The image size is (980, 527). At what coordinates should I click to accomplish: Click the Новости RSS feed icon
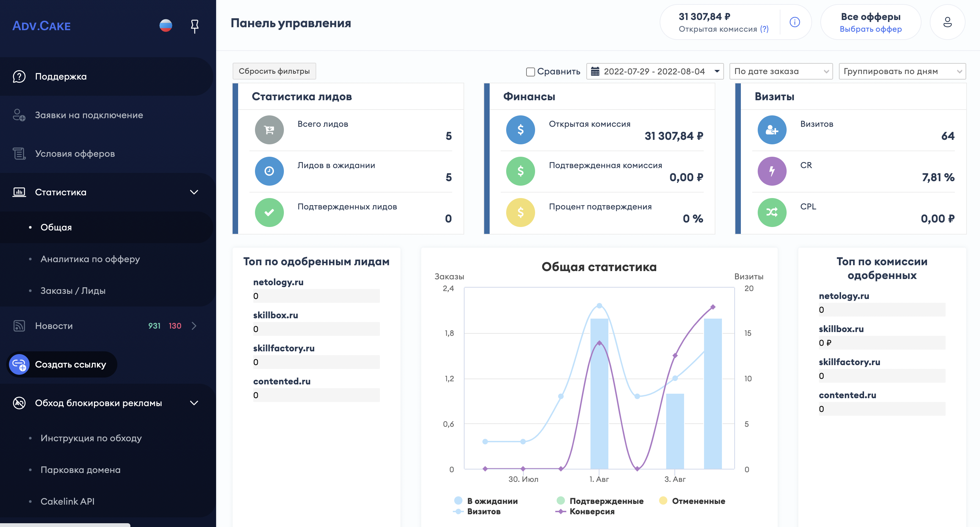click(x=19, y=325)
